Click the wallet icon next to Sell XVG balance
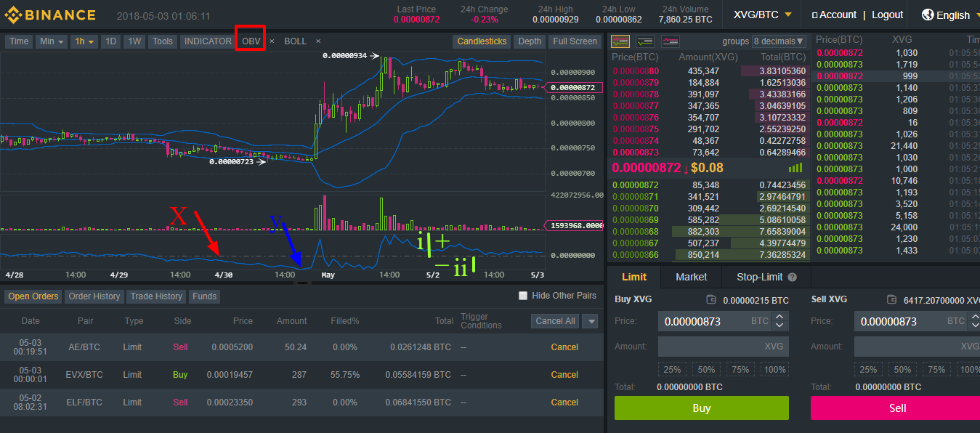 click(x=891, y=300)
